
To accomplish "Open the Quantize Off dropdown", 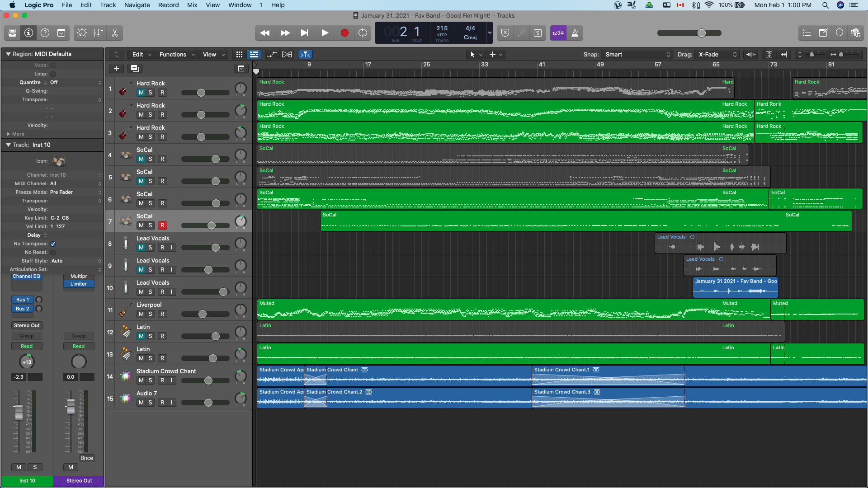I will 75,82.
